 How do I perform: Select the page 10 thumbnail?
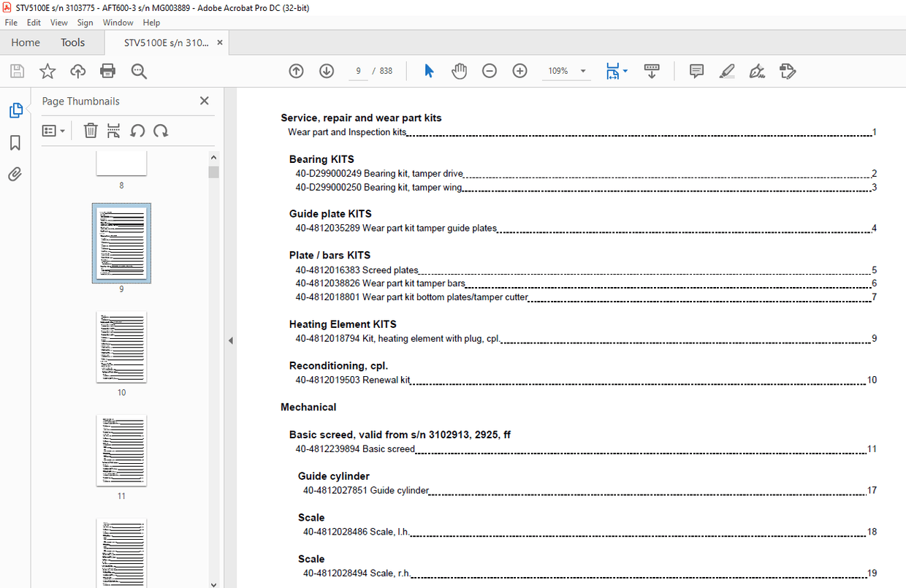coord(121,347)
